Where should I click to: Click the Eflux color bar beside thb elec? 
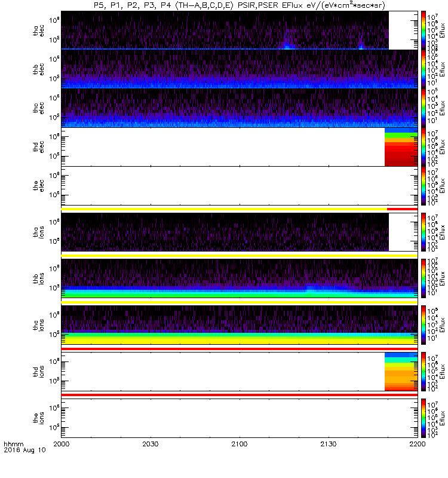pos(424,69)
